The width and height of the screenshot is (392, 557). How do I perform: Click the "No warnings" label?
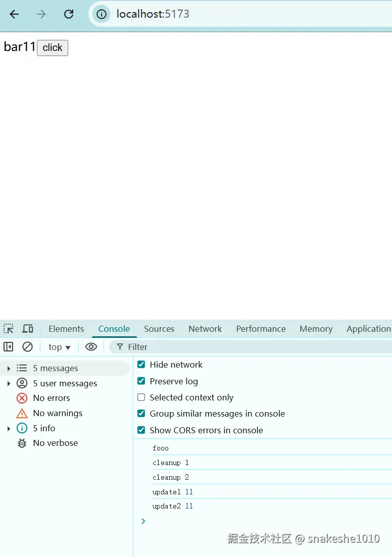coord(58,413)
